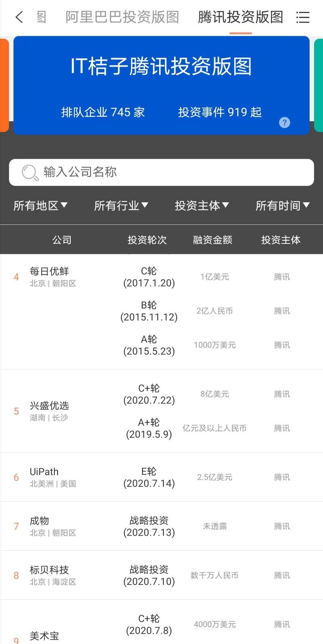This screenshot has width=323, height=644.
Task: Tap the orange card edge on the left
Action: (x=4, y=85)
